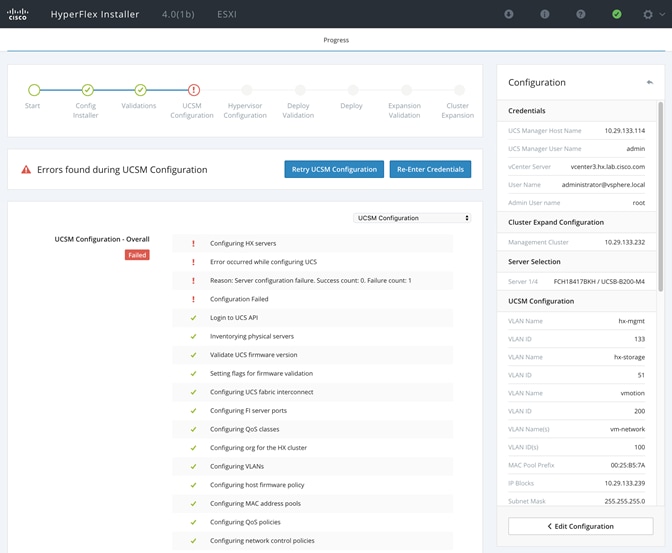
Task: Click error icon beside Reason: Server configuration failure
Action: click(193, 281)
